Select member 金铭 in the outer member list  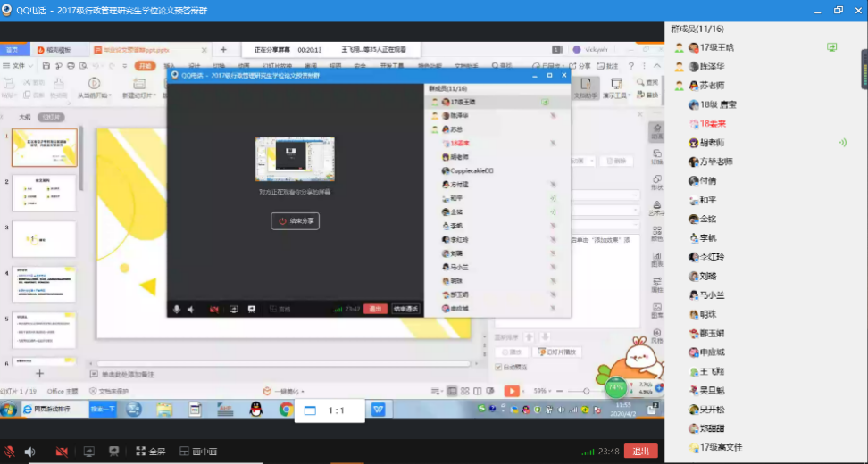click(708, 219)
